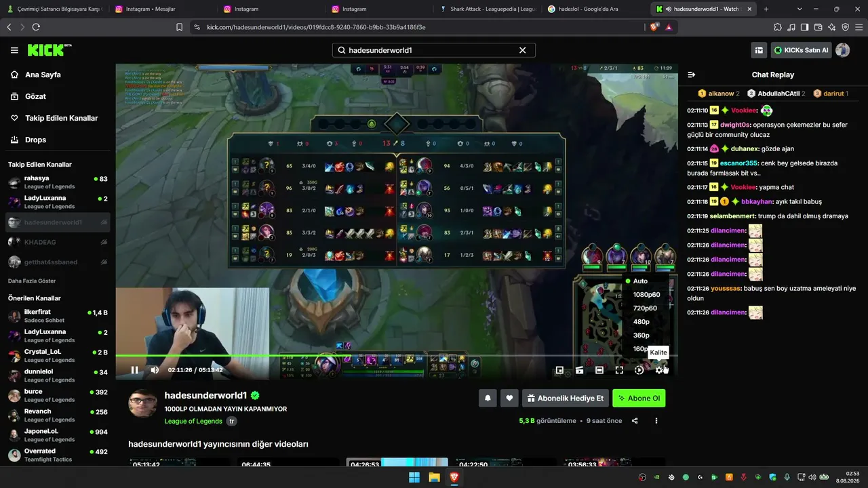Open Brave Rewards triangle icon
868x488 pixels.
pyautogui.click(x=669, y=27)
